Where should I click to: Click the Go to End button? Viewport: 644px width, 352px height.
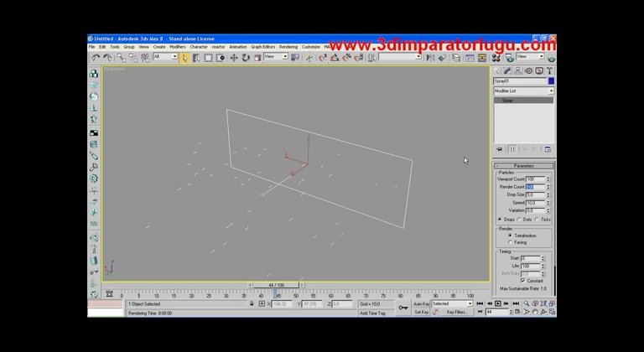click(516, 303)
